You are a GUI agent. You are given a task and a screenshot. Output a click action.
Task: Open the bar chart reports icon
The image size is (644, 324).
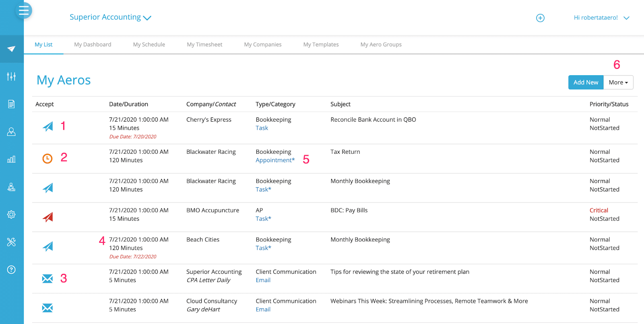coord(11,159)
